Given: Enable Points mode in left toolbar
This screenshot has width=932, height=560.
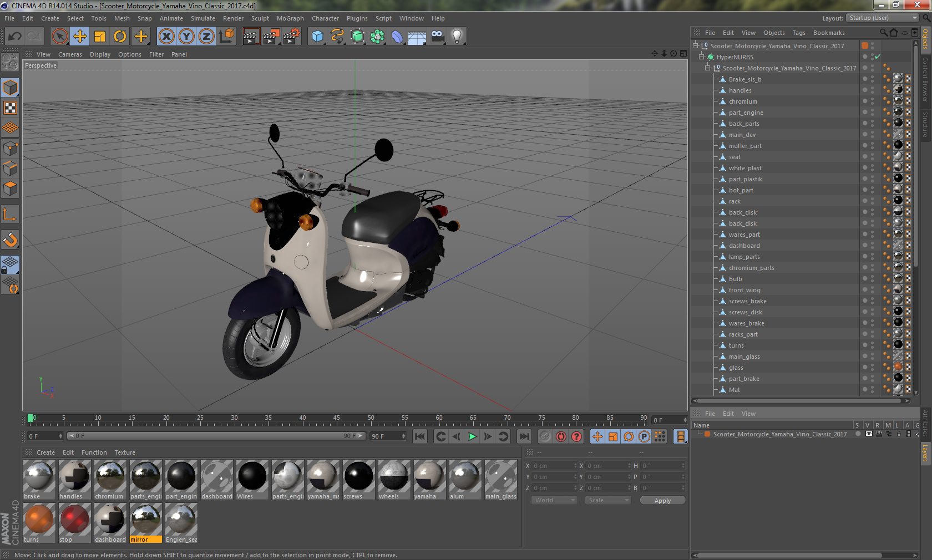Looking at the screenshot, I should [x=11, y=148].
